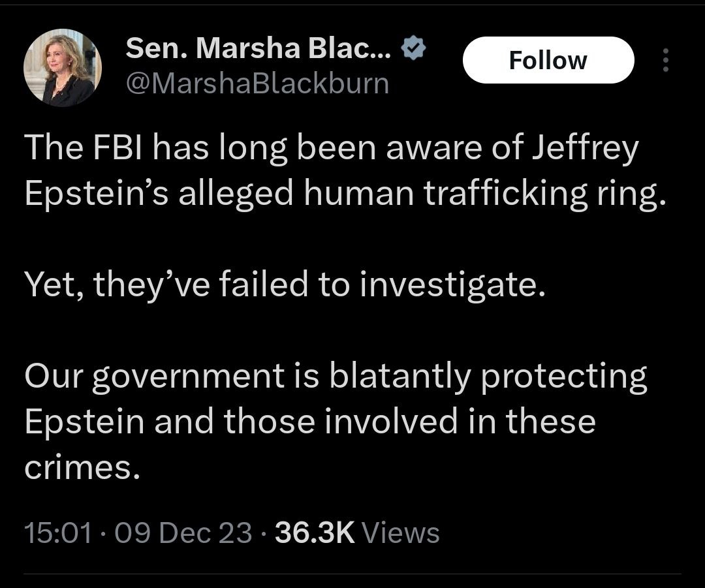The height and width of the screenshot is (588, 705).
Task: Click the word "protecting" in the post
Action: (x=564, y=377)
